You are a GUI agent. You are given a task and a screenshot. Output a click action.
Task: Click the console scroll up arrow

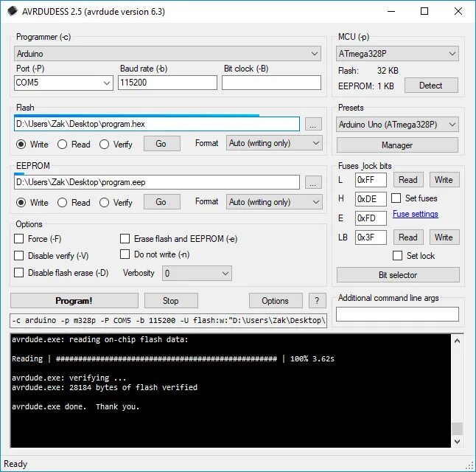point(457,341)
